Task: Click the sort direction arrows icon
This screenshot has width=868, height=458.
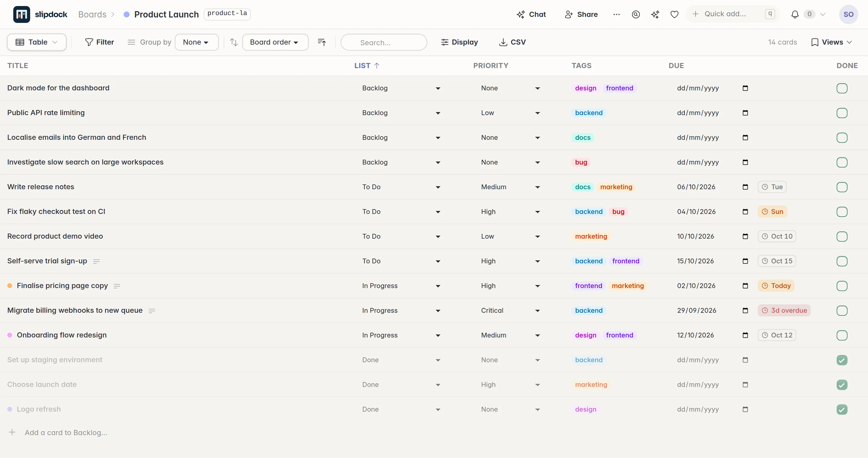Action: [234, 42]
